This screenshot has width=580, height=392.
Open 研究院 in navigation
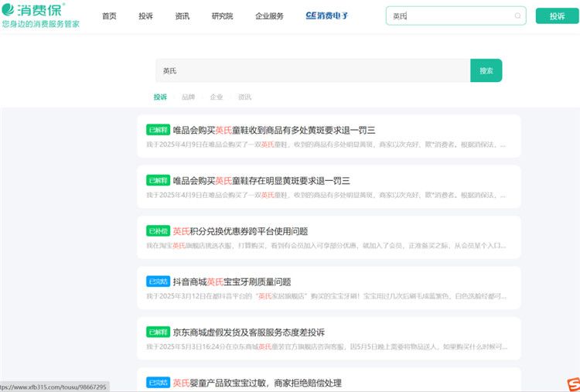point(222,16)
